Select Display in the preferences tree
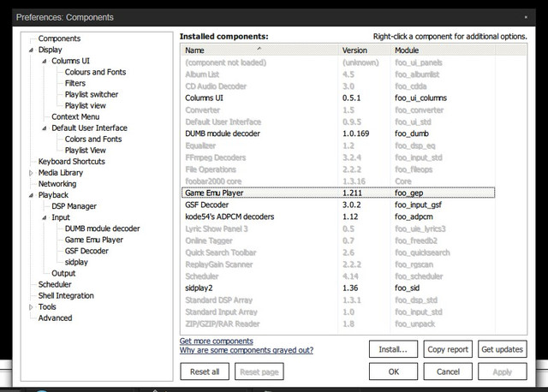This screenshot has height=392, width=548. [50, 50]
